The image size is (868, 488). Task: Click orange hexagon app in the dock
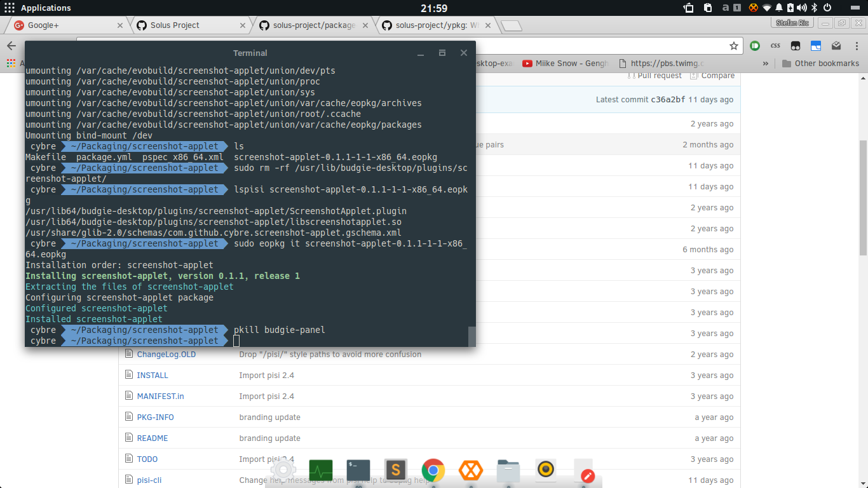pyautogui.click(x=471, y=471)
